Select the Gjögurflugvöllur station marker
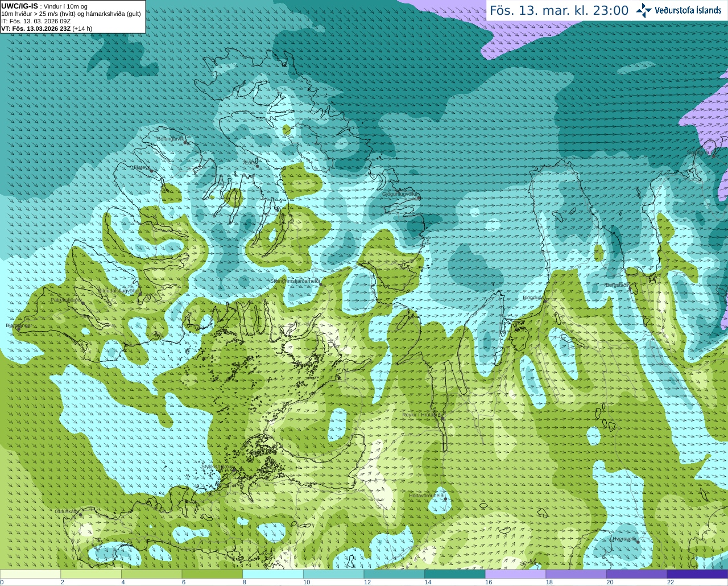 (419, 197)
